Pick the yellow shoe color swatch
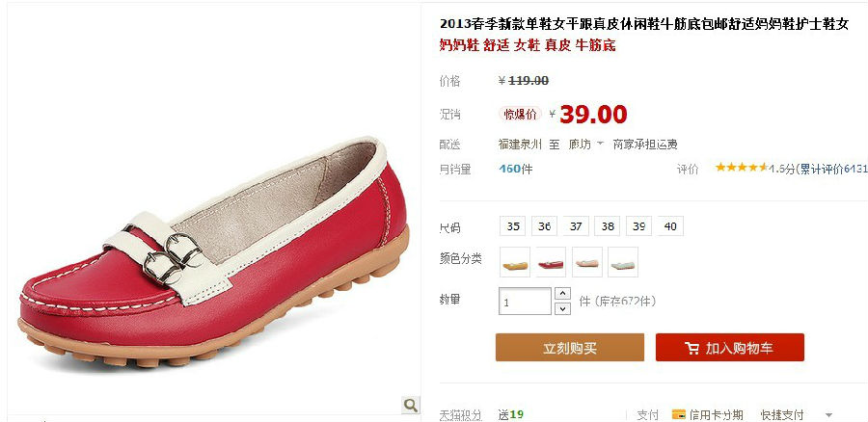Viewport: 868px width, 422px height. click(515, 262)
